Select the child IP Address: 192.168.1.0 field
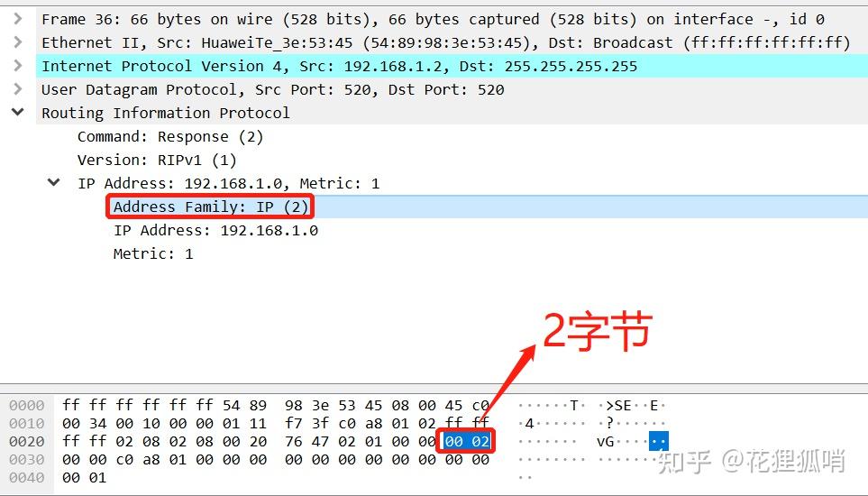This screenshot has width=868, height=496. tap(216, 230)
